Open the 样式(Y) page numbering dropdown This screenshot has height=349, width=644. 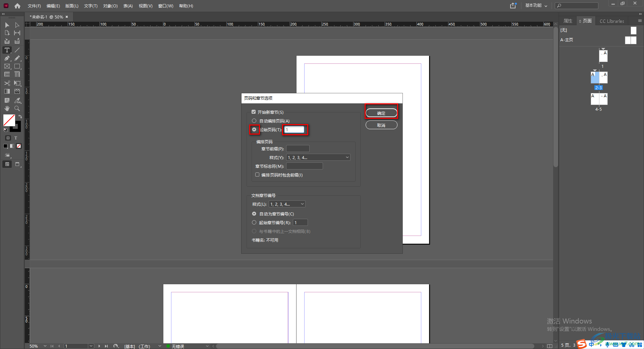tap(318, 157)
